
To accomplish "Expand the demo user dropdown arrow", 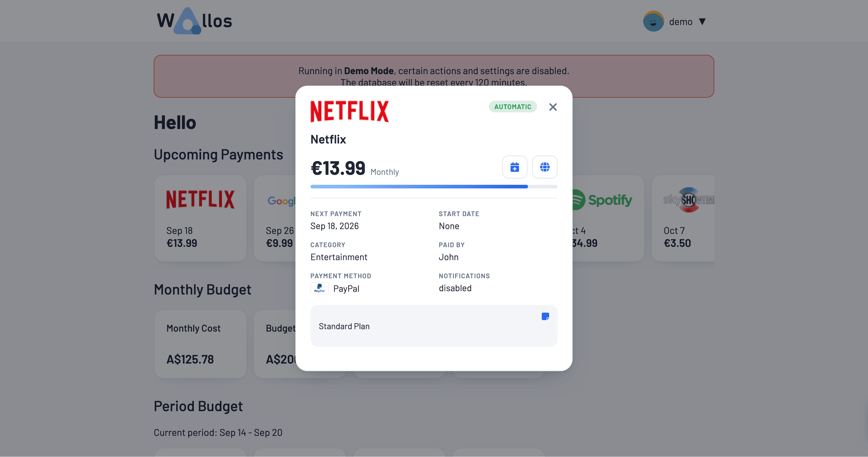I will pos(702,22).
